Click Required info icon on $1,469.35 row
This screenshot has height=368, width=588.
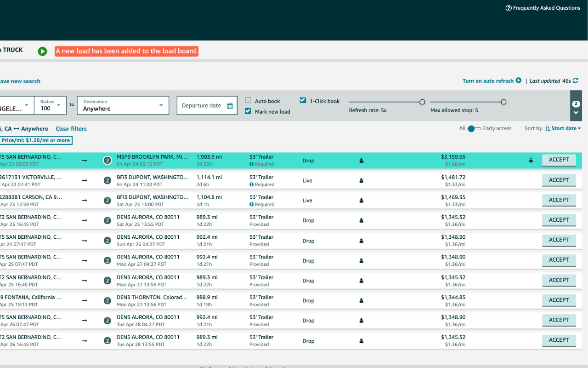[252, 204]
